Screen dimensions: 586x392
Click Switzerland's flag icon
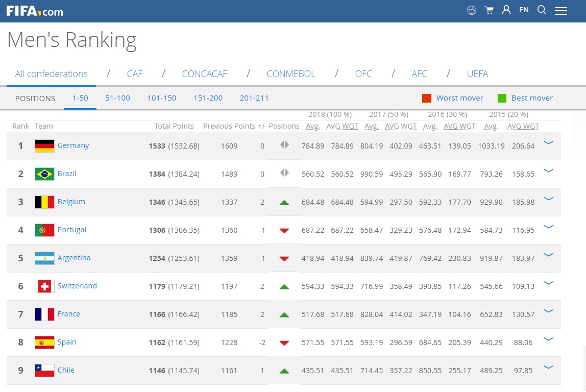44,286
